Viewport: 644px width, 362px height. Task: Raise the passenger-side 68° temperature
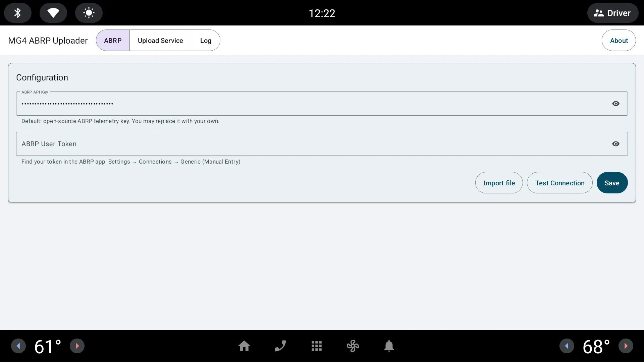(626, 346)
